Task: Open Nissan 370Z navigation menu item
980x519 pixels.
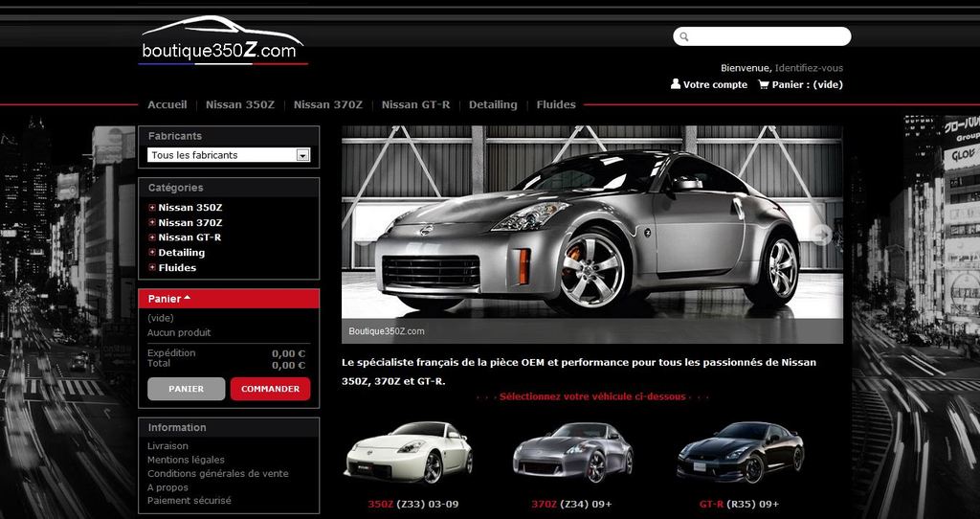Action: tap(328, 104)
